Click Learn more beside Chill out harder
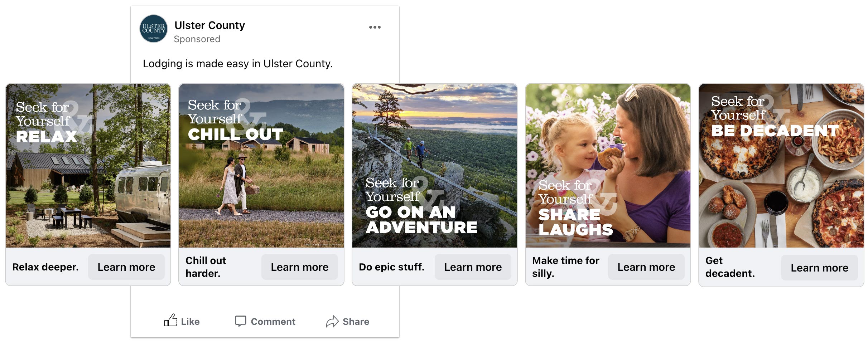868x342 pixels. [x=299, y=267]
